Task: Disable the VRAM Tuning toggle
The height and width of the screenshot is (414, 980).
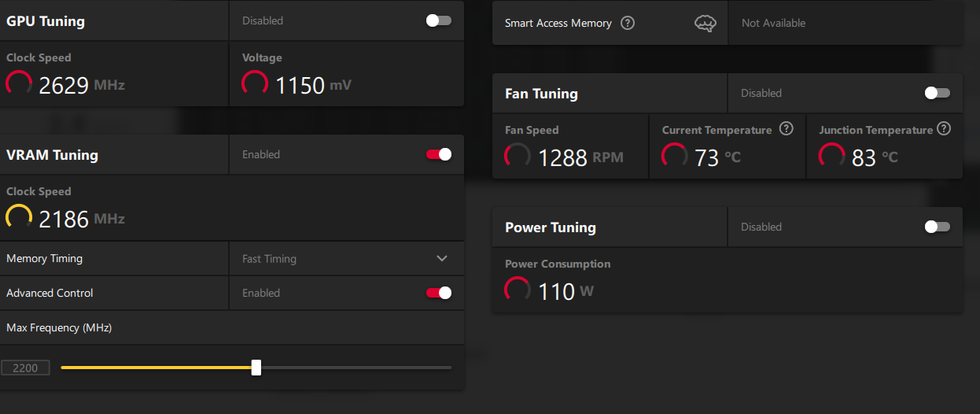Action: coord(439,154)
